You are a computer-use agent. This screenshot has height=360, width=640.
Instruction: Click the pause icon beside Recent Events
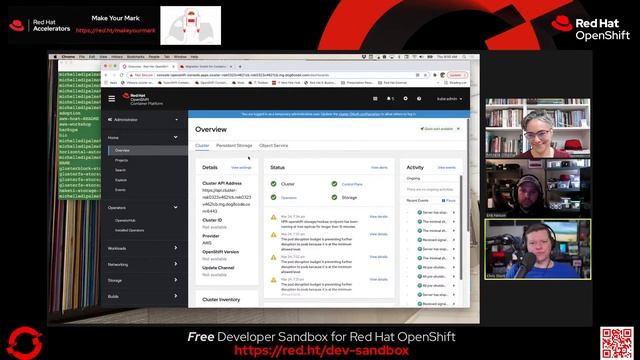tap(443, 200)
